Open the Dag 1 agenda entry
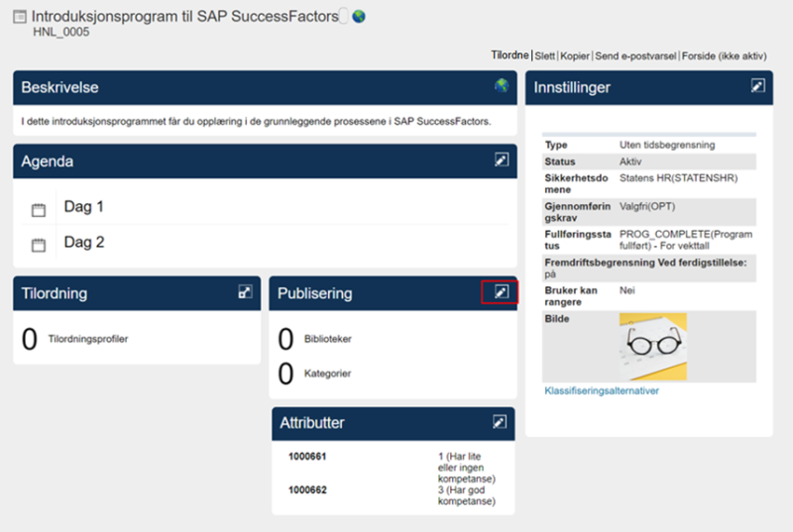The image size is (793, 532). [x=83, y=206]
